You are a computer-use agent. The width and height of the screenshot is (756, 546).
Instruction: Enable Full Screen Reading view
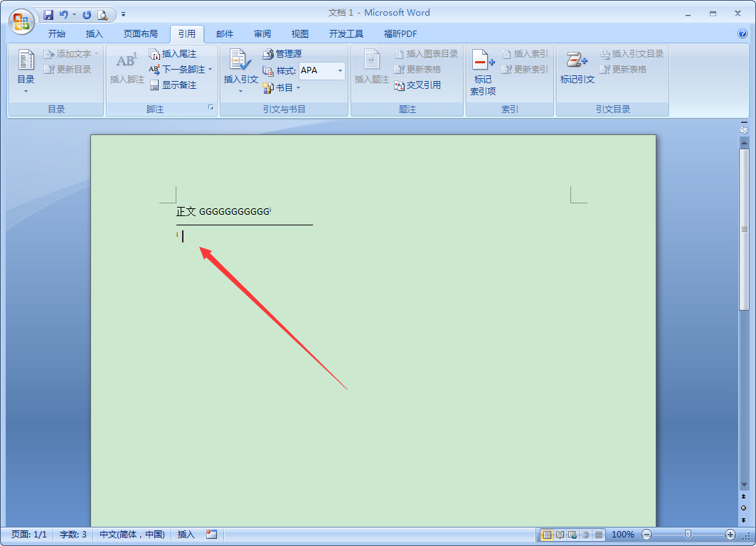click(x=560, y=534)
